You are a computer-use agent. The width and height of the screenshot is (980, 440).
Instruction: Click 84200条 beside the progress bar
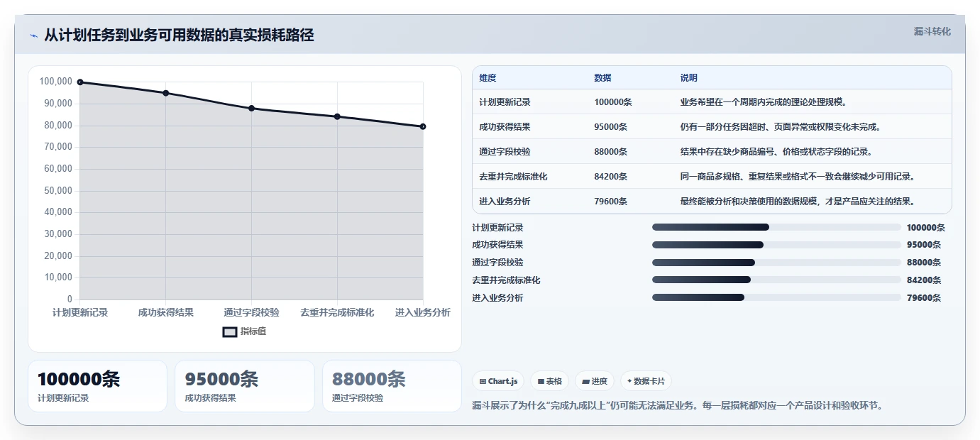pyautogui.click(x=924, y=280)
